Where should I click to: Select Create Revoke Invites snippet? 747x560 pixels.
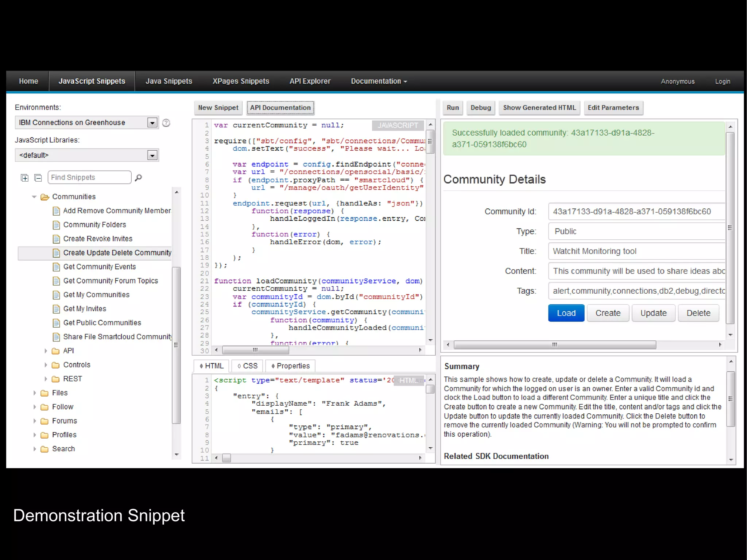coord(98,239)
